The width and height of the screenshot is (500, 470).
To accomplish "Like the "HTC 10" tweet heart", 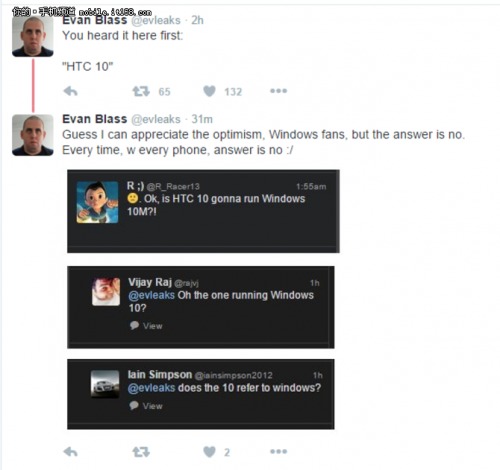I will pyautogui.click(x=209, y=91).
